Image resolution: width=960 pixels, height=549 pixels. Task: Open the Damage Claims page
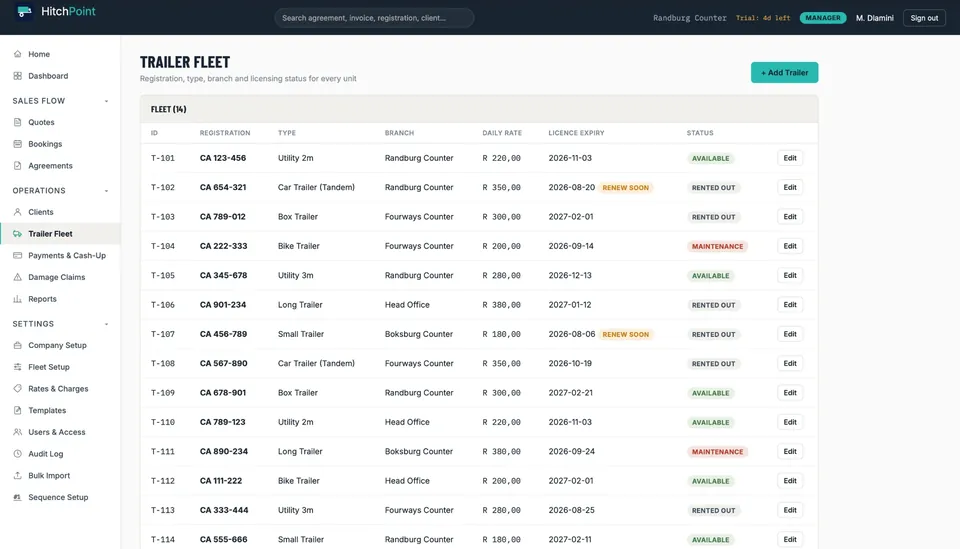coord(60,277)
